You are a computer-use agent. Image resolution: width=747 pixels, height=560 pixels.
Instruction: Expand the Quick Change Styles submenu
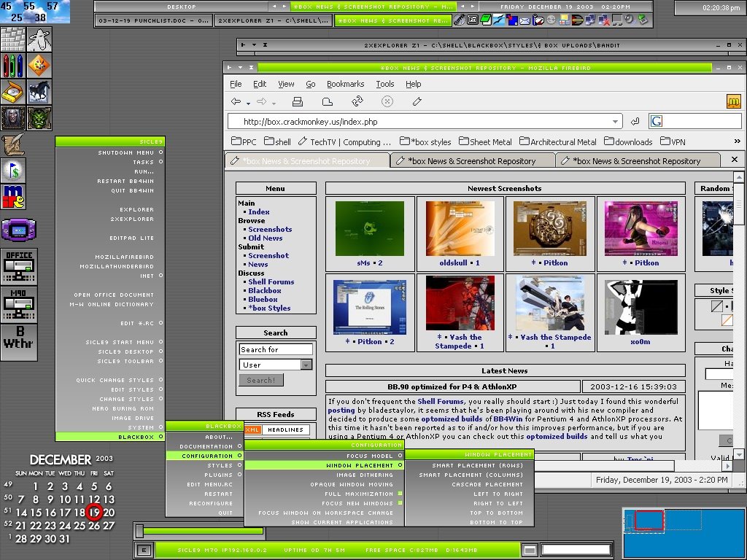[110, 380]
